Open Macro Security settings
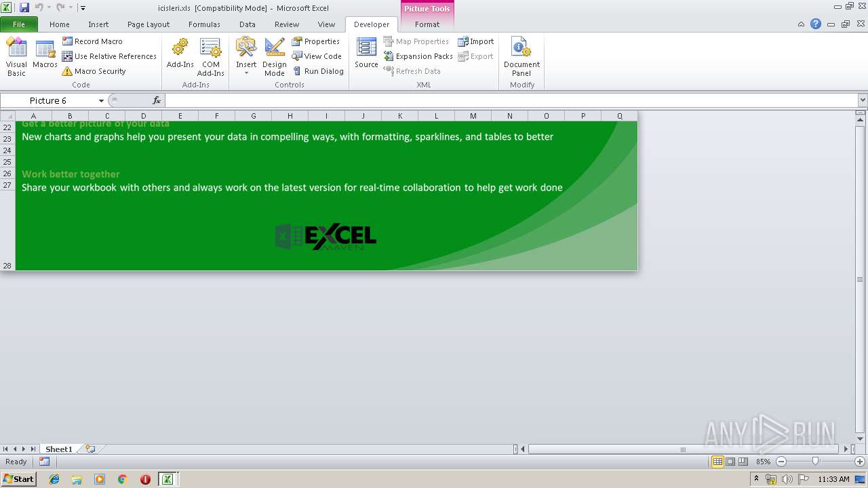The height and width of the screenshot is (488, 868). point(94,71)
